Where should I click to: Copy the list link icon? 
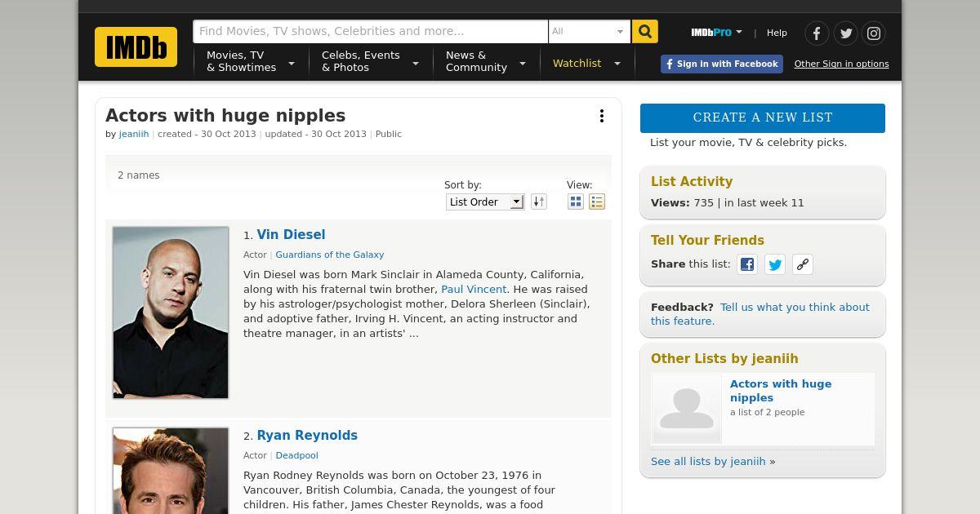tap(803, 264)
